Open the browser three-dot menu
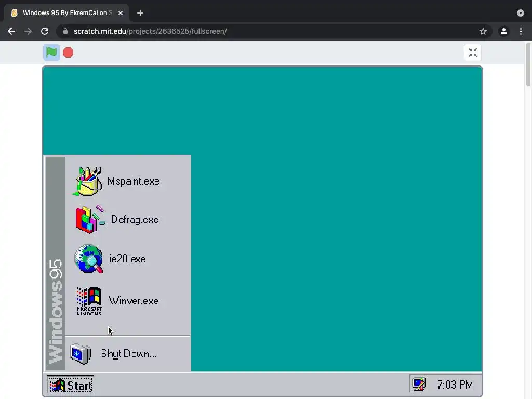The image size is (532, 399). point(521,31)
